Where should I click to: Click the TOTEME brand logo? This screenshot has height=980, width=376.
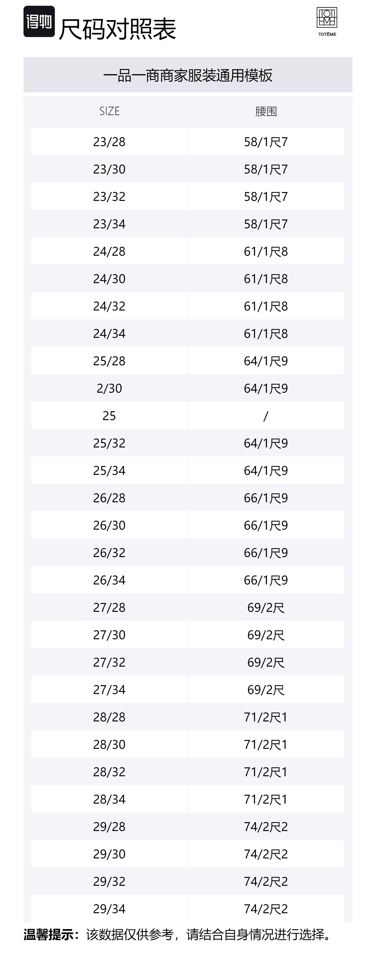point(327,22)
